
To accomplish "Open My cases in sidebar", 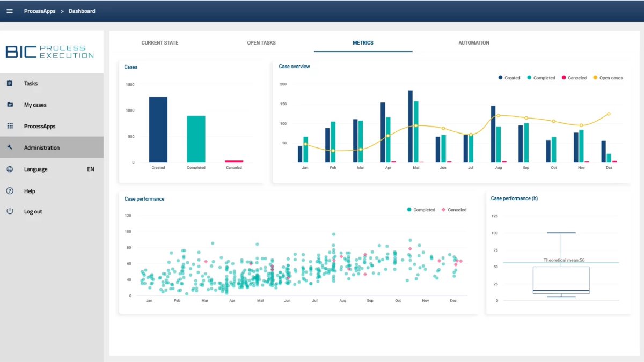I will point(52,105).
